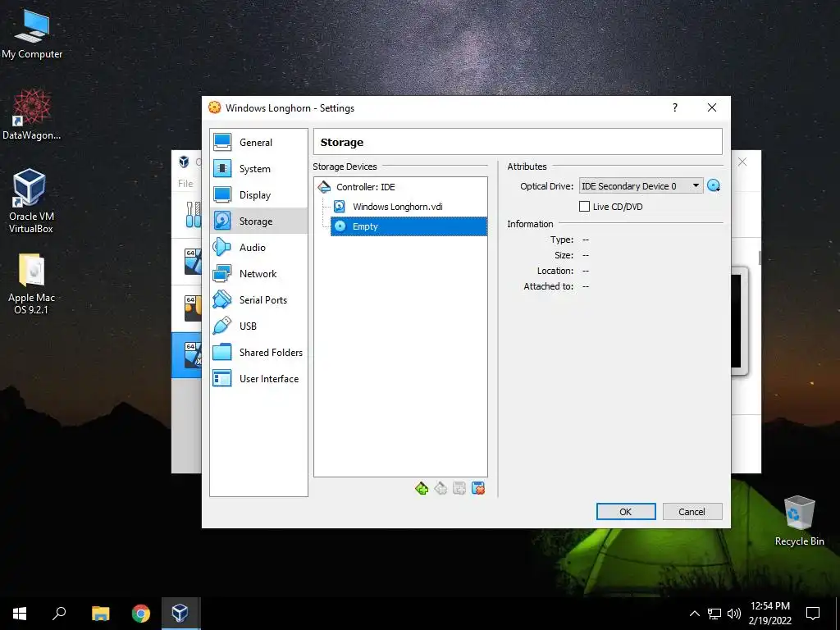This screenshot has width=840, height=630.
Task: Show hidden system tray icons
Action: point(694,614)
